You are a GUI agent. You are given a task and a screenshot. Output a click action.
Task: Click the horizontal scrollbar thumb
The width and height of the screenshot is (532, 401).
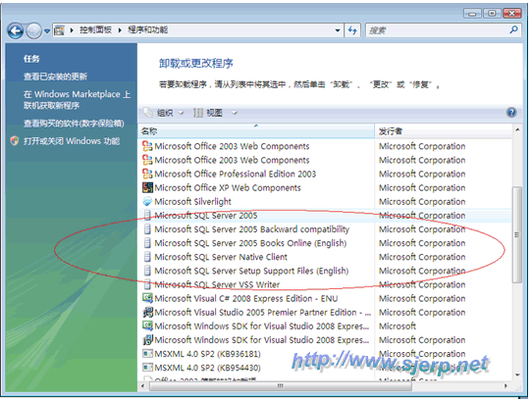[281, 385]
